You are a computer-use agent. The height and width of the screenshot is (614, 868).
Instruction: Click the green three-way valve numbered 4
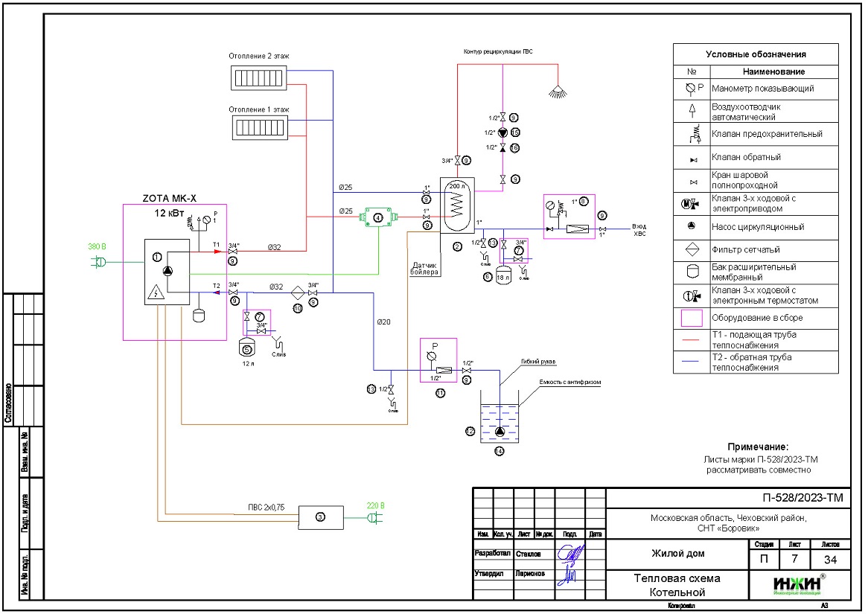[378, 217]
